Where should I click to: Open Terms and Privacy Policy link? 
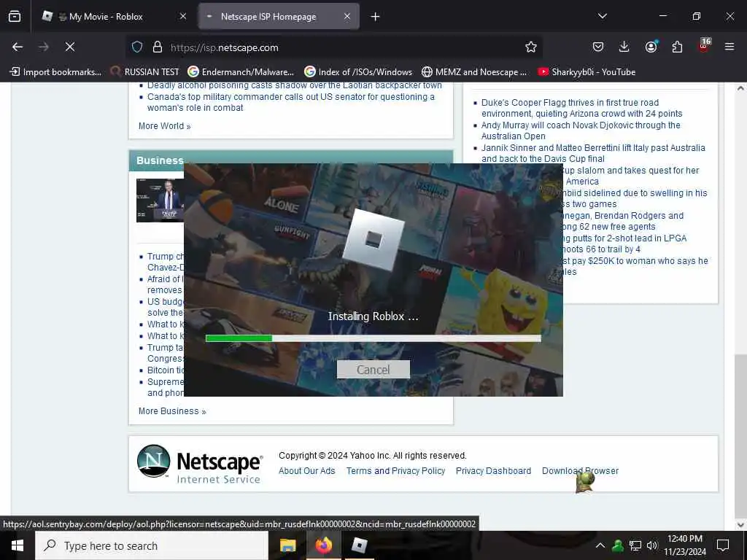[395, 471]
